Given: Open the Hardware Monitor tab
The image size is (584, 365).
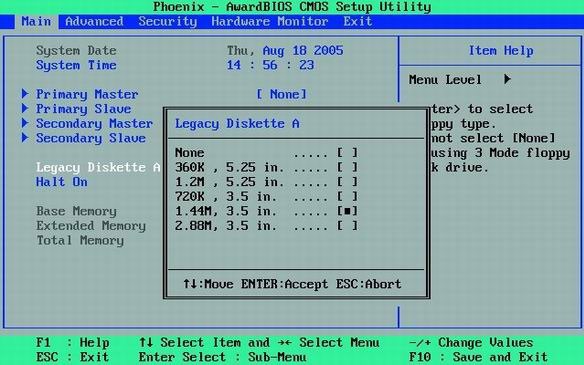Looking at the screenshot, I should pyautogui.click(x=270, y=22).
